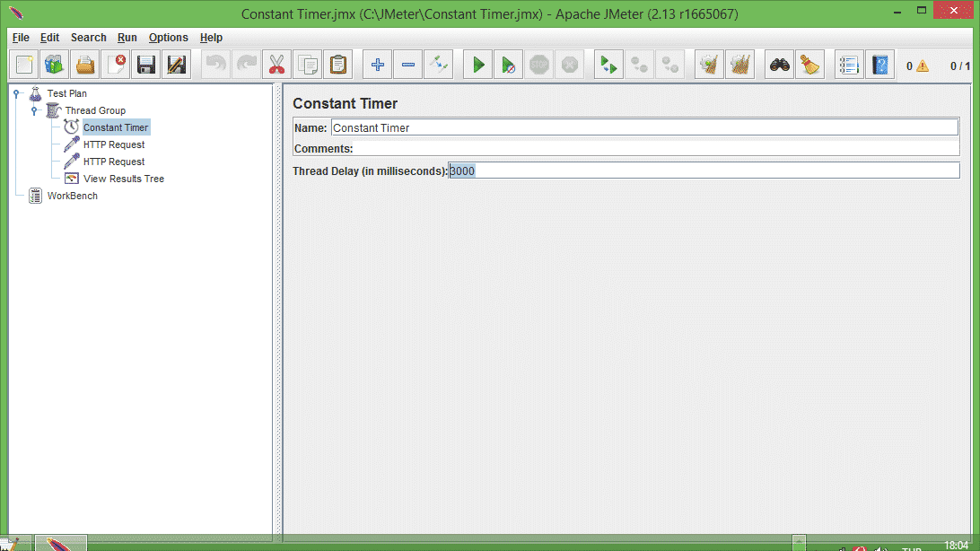Toggle enable state of selected element
The image size is (980, 551).
click(439, 64)
